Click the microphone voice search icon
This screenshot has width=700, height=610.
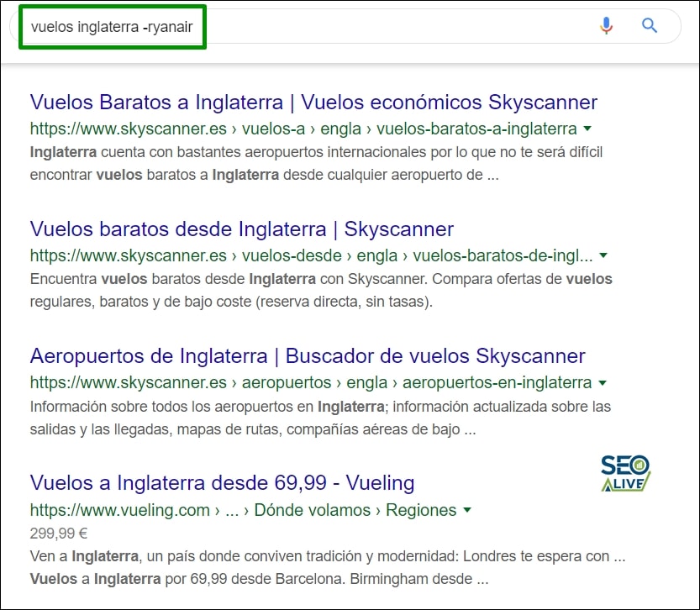(607, 26)
